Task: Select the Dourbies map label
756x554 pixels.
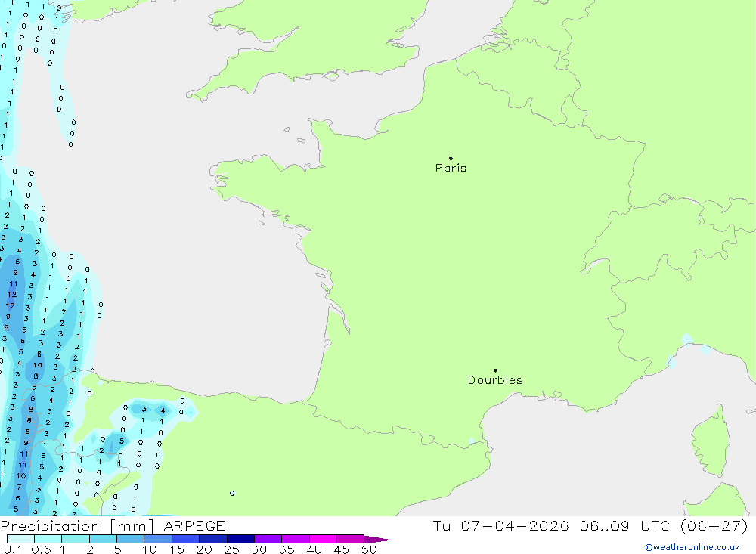Action: [x=495, y=380]
